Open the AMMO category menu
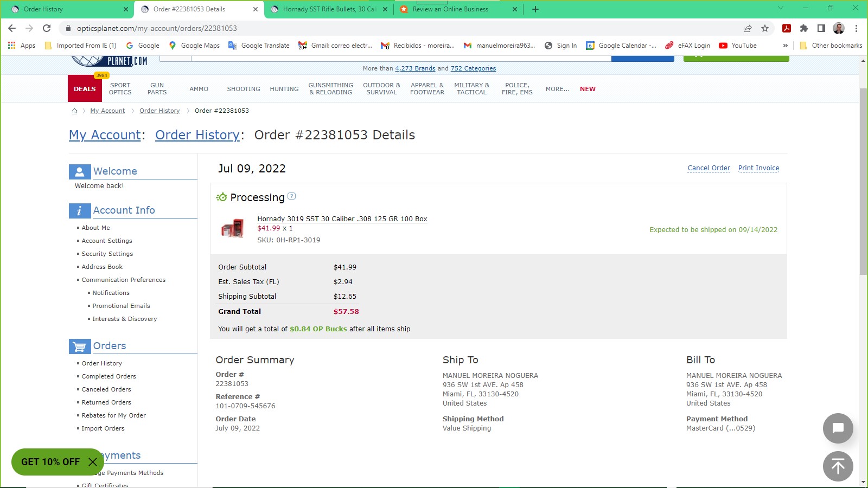868x488 pixels. [199, 89]
